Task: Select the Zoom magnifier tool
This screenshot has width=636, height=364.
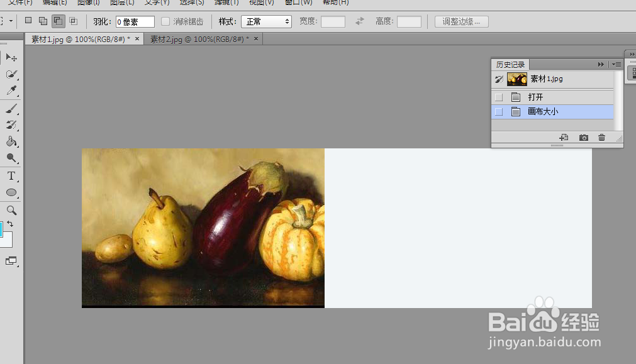Action: pos(11,210)
